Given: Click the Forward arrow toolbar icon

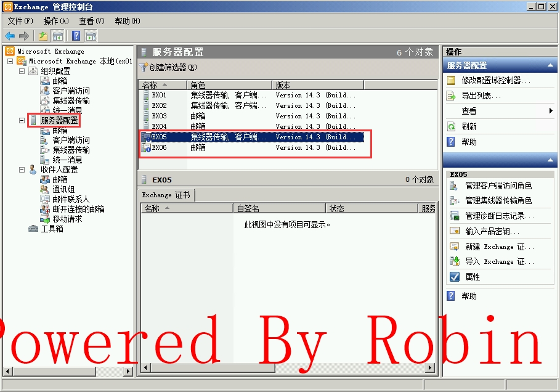Looking at the screenshot, I should point(24,36).
